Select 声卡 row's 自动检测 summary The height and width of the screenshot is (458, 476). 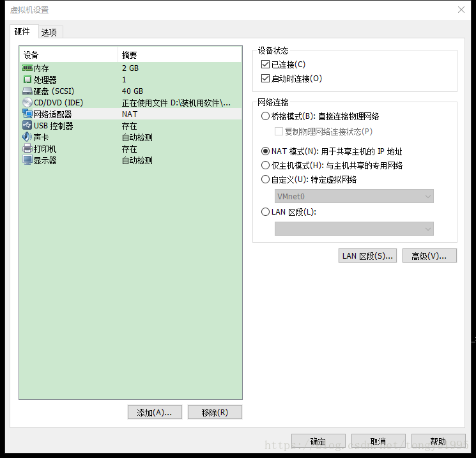pos(137,137)
